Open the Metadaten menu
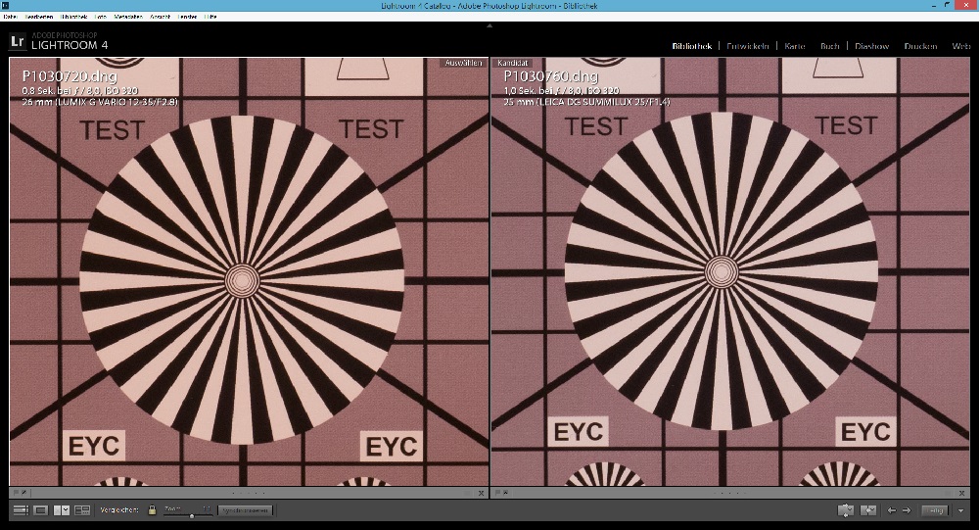 (x=129, y=18)
